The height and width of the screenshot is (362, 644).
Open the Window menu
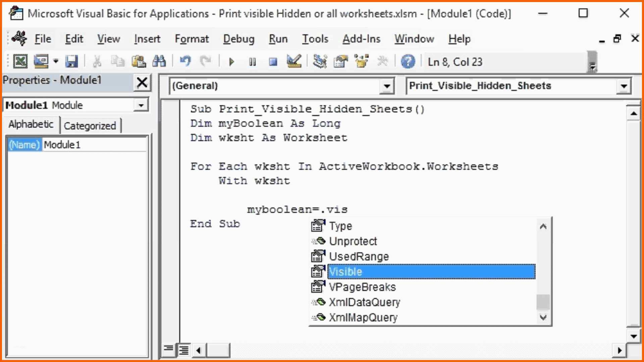414,39
